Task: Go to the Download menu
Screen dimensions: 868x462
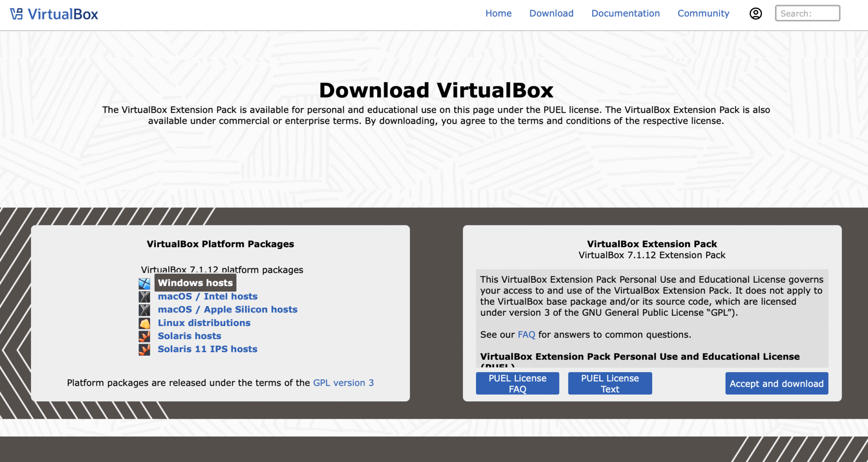Action: pos(551,14)
